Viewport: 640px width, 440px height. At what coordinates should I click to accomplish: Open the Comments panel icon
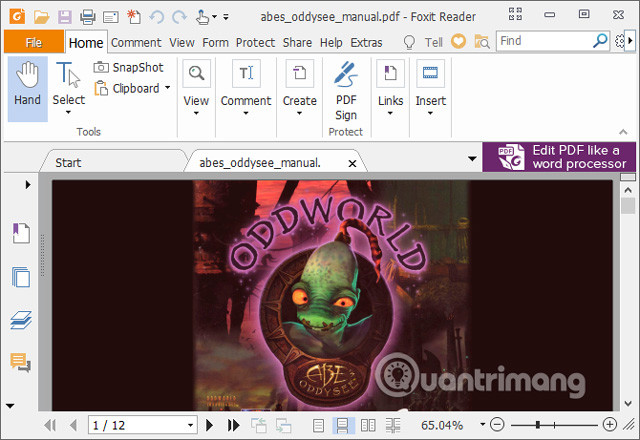[x=20, y=362]
